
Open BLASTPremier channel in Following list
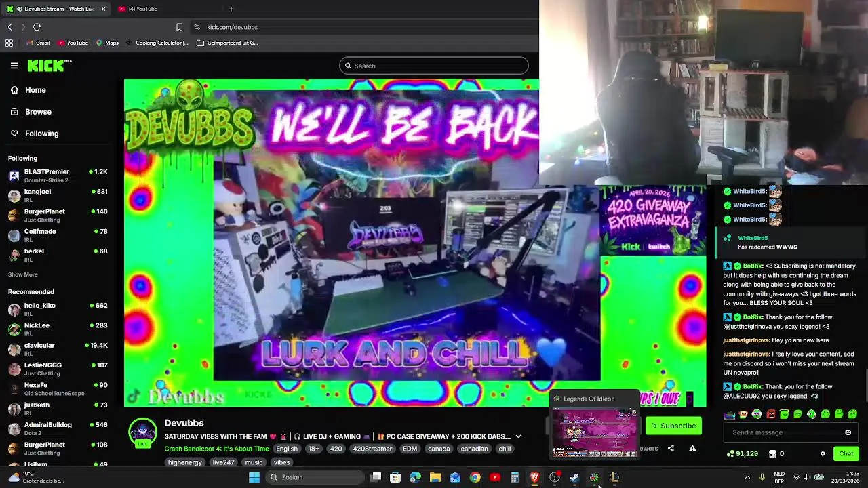(x=58, y=176)
